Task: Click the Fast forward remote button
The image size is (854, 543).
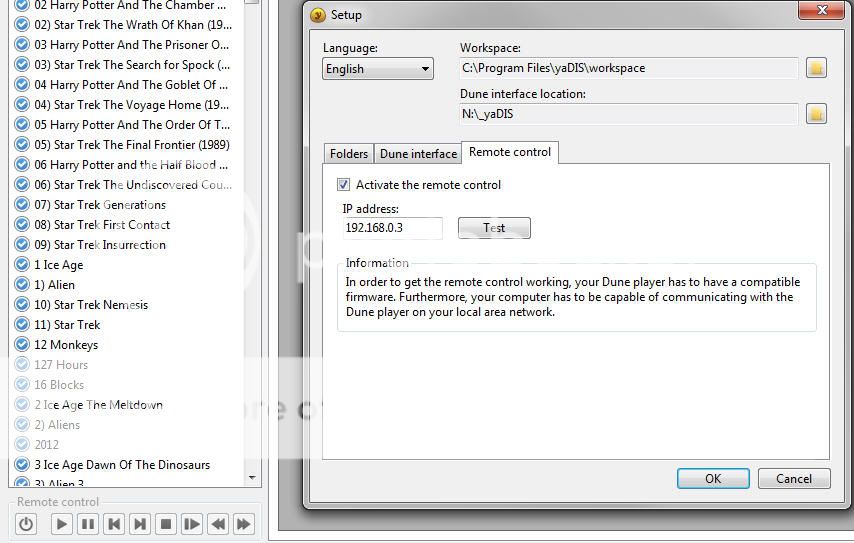Action: pos(243,524)
